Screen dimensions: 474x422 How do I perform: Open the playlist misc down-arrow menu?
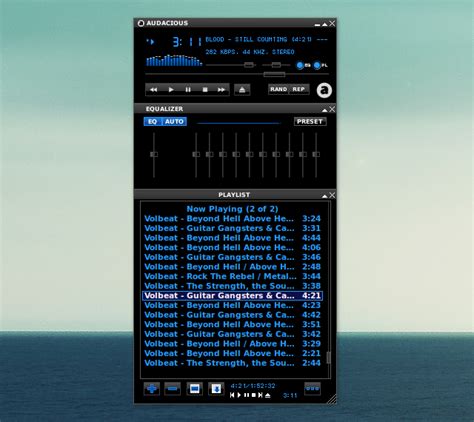coord(216,389)
